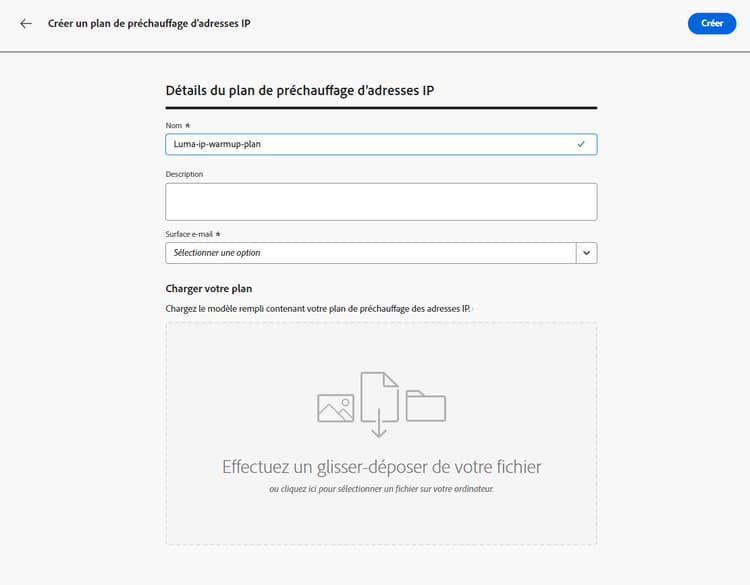The height and width of the screenshot is (585, 750).
Task: Click the "Surface e-mail" field label
Action: pos(190,233)
